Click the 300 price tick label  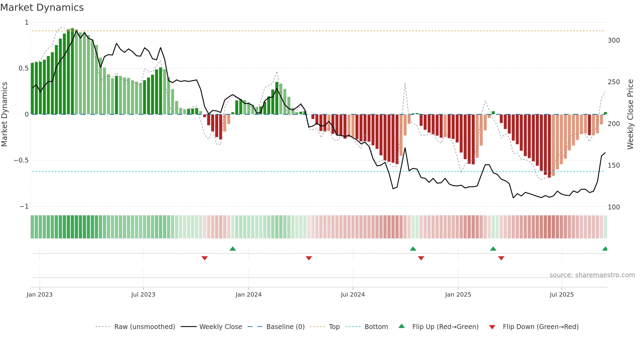(614, 40)
